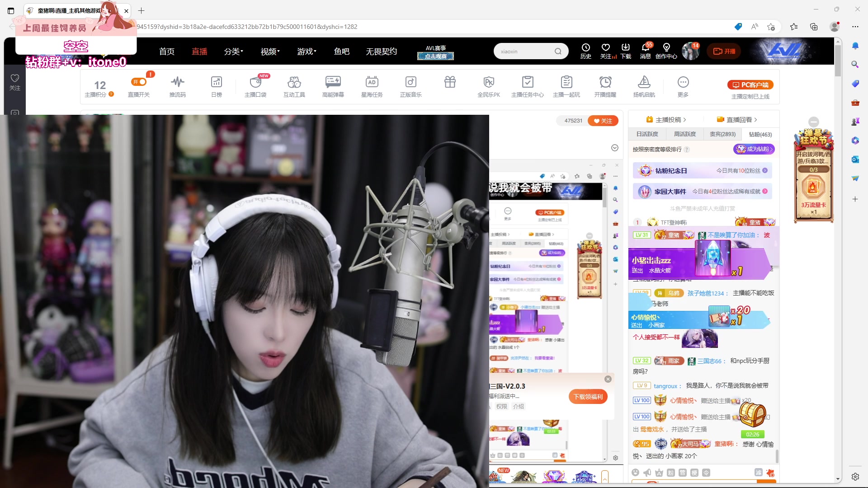Image resolution: width=868 pixels, height=488 pixels.
Task: Click the treasure chest 02:26 timer
Action: tap(752, 419)
